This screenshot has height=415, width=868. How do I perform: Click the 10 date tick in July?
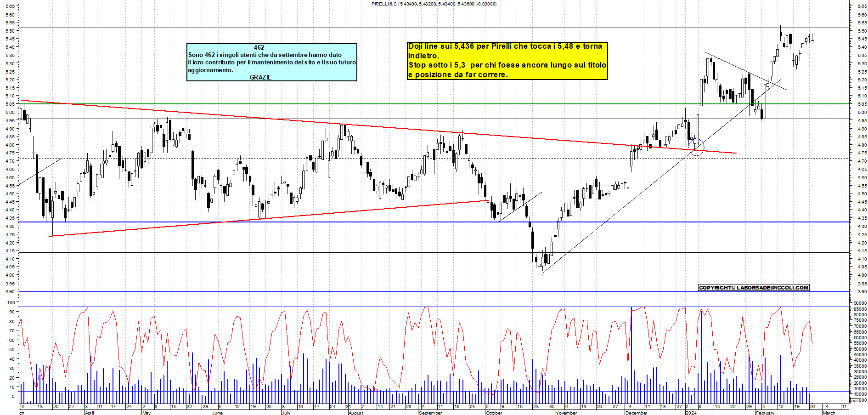(x=300, y=407)
